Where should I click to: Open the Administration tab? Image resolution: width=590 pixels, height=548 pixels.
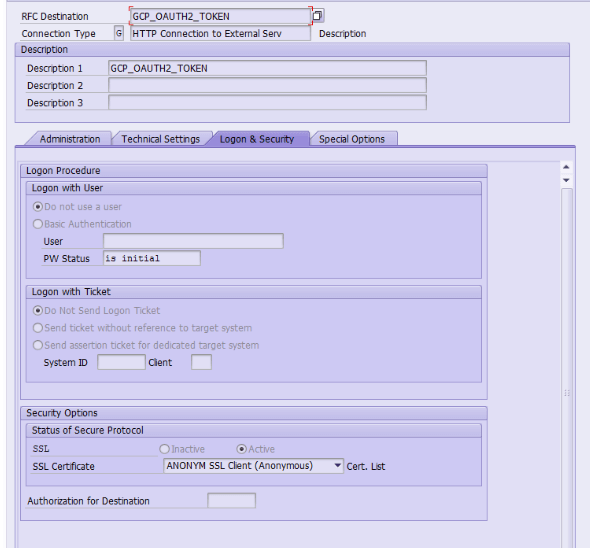[x=70, y=139]
